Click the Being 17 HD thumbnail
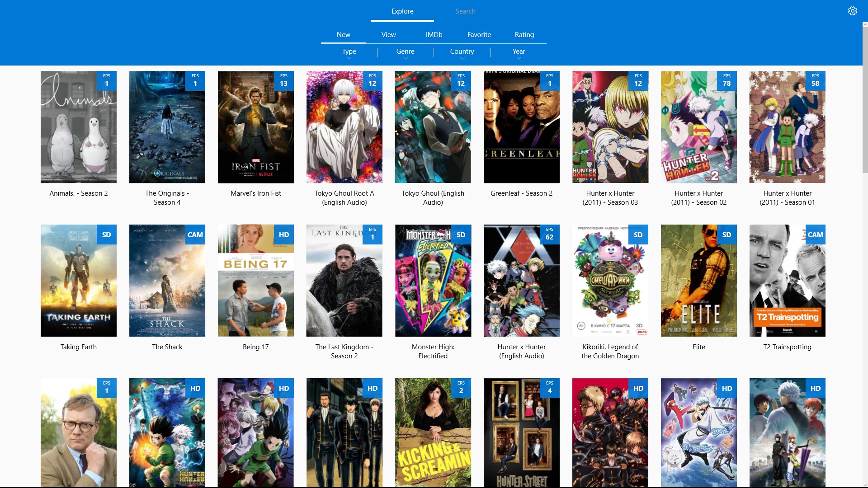868x488 pixels. [255, 280]
